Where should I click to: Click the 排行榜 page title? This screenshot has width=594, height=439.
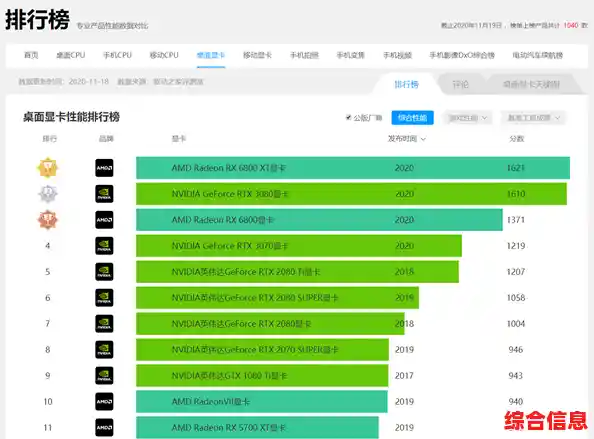38,20
